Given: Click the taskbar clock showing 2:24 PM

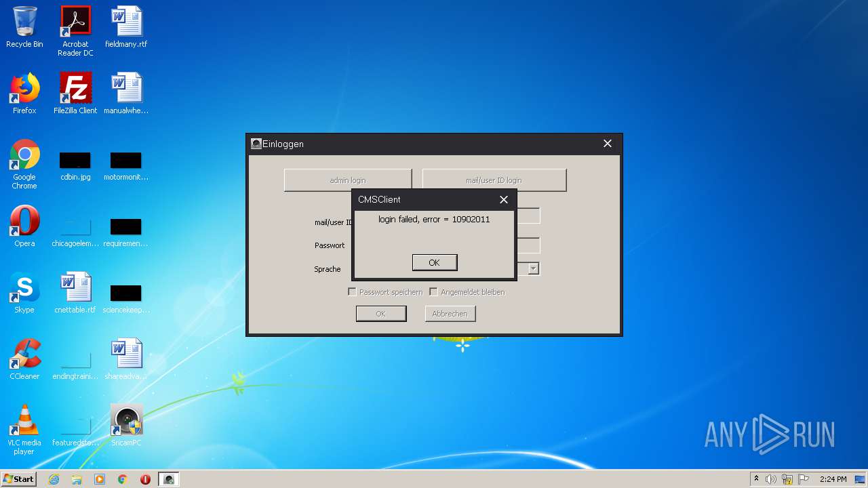Looking at the screenshot, I should point(833,479).
